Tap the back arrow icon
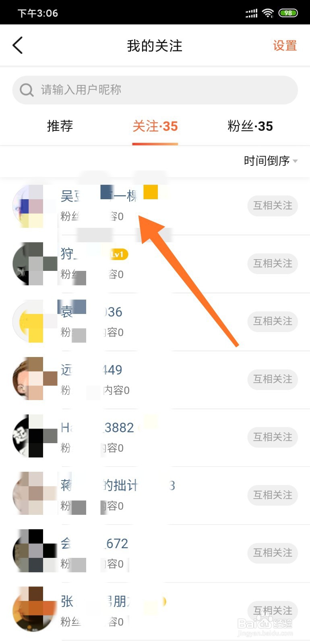This screenshot has height=644, width=310. [18, 45]
